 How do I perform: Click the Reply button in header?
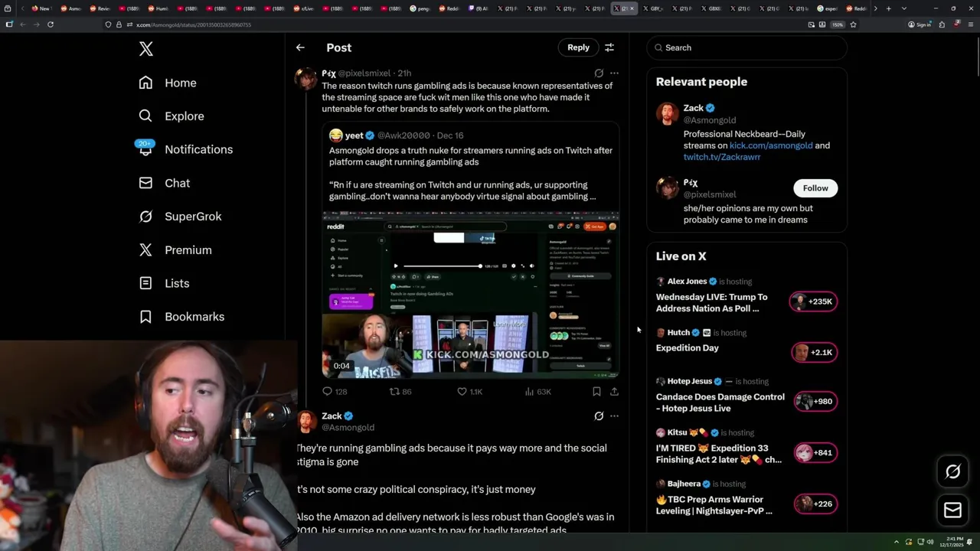578,47
